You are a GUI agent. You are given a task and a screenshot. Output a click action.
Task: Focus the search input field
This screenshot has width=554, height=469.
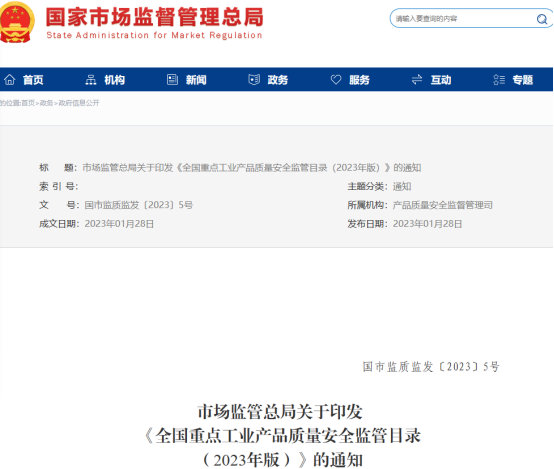tap(463, 19)
